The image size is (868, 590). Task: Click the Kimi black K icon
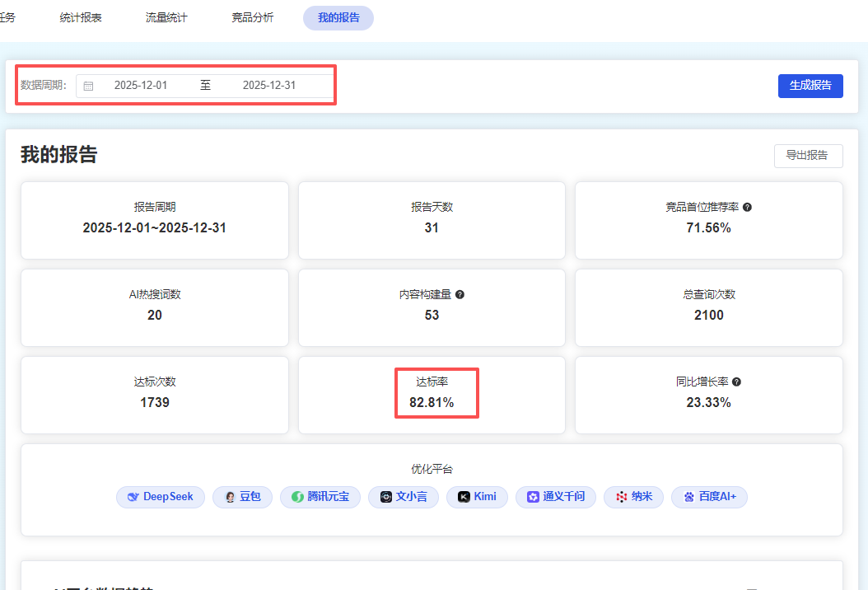464,497
